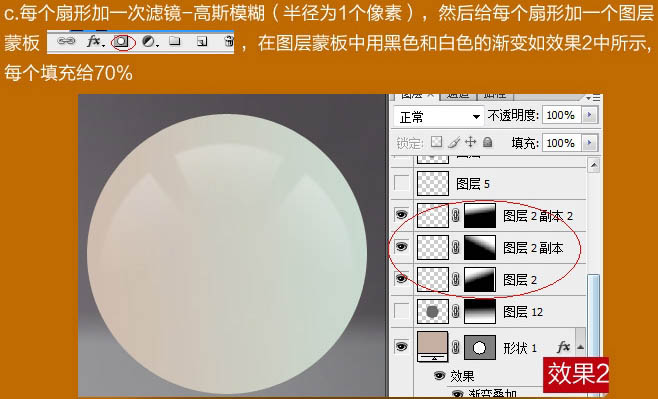
Task: Click mask link chain of 图层 2 副本 2
Action: point(456,216)
